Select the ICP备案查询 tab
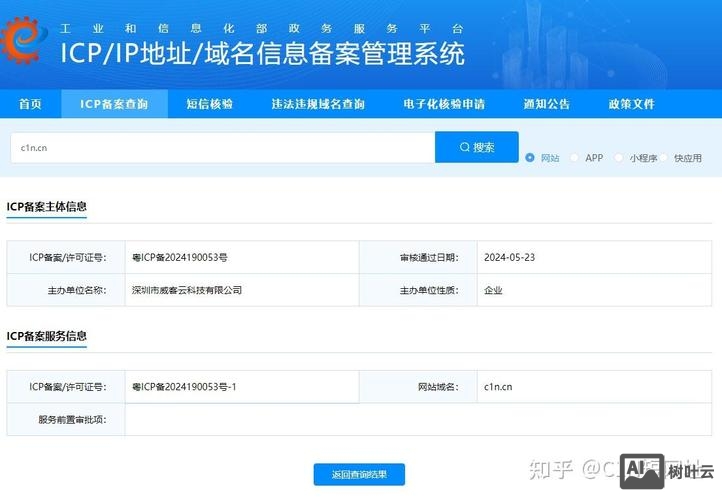 [x=114, y=104]
